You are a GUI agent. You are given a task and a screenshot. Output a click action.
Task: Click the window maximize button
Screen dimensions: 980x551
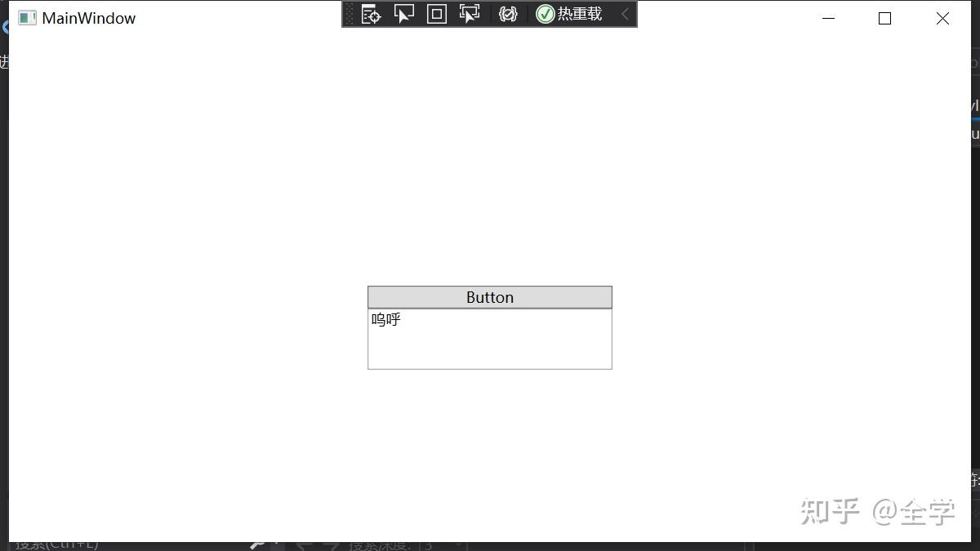(884, 18)
